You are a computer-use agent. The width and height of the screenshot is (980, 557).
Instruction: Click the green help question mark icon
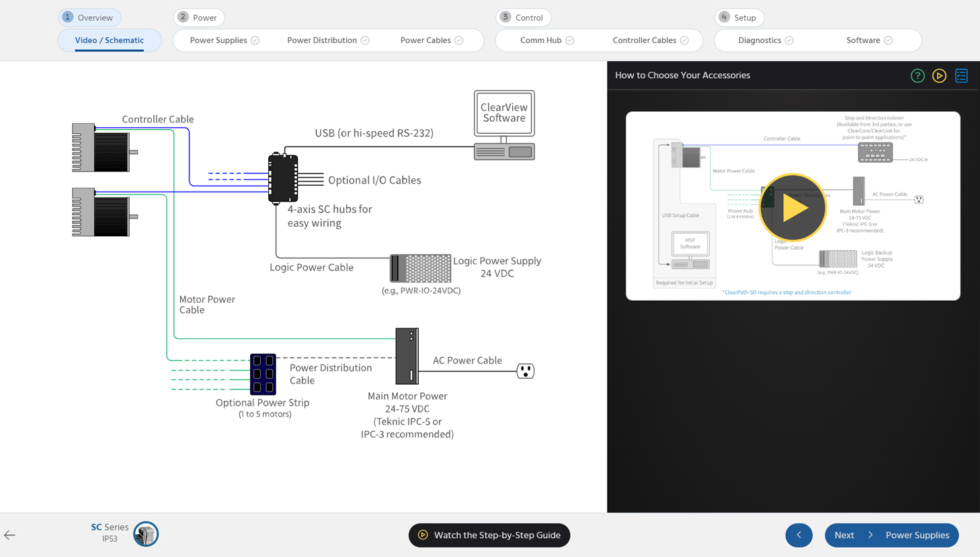point(917,76)
